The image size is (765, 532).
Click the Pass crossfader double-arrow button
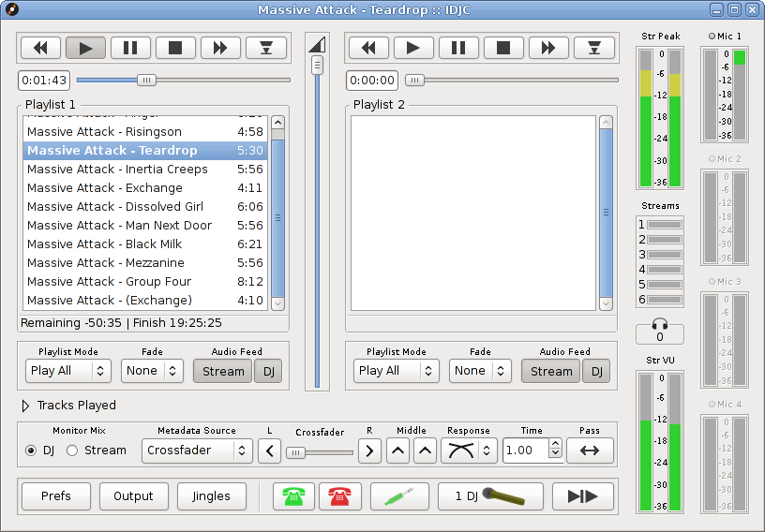(590, 451)
